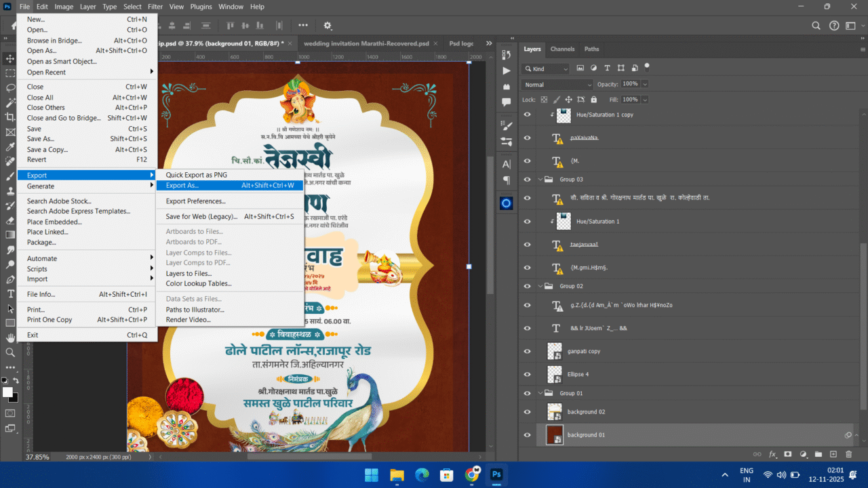Screen dimensions: 868x488
Task: Click the foreground color swatch
Action: pyautogui.click(x=7, y=392)
